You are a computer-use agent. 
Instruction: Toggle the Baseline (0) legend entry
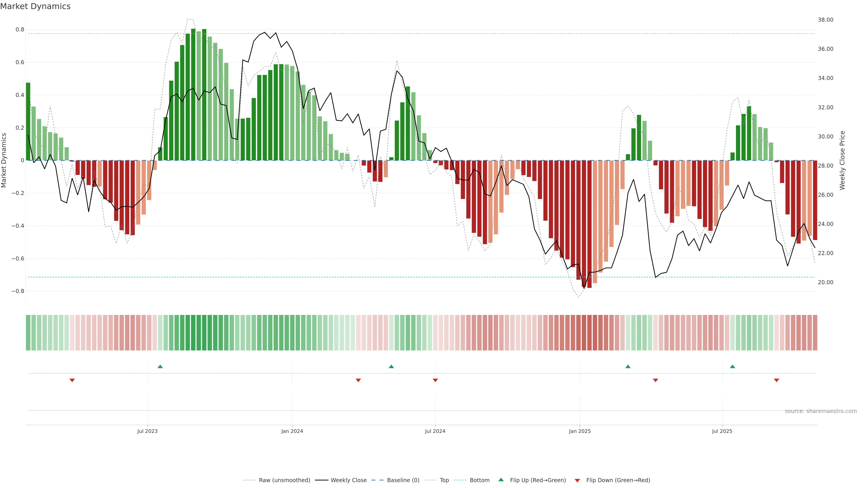pyautogui.click(x=403, y=480)
